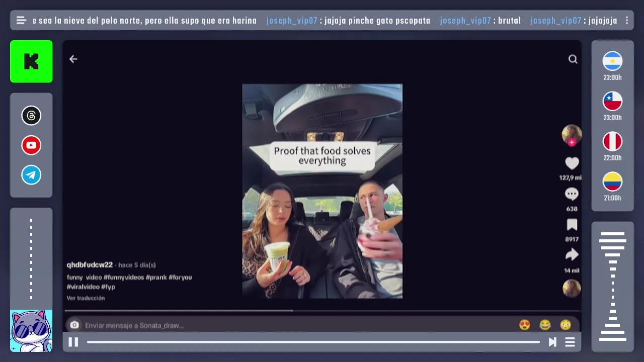Click 'Proof that food solves everything' caption
644x362 pixels.
(322, 156)
